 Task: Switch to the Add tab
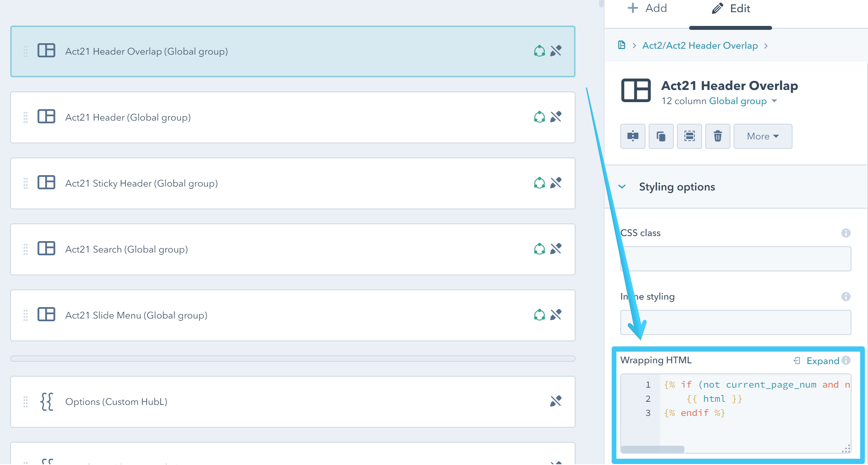(647, 8)
